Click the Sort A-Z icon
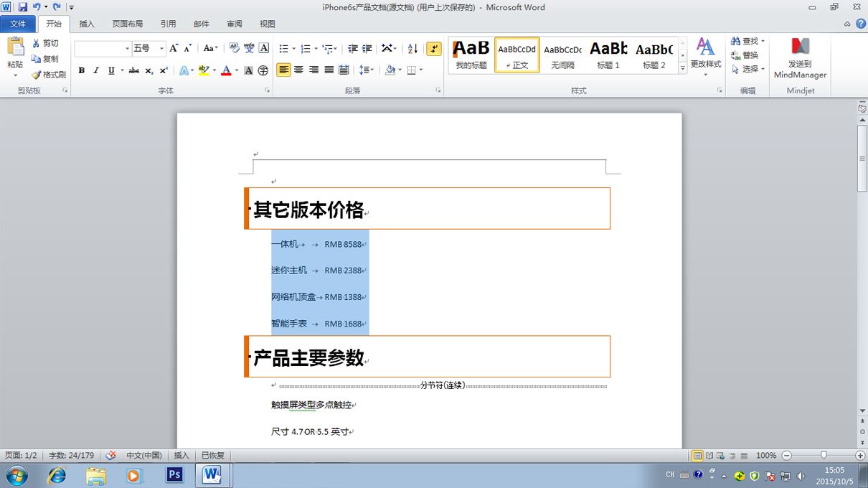Image resolution: width=868 pixels, height=488 pixels. [412, 48]
